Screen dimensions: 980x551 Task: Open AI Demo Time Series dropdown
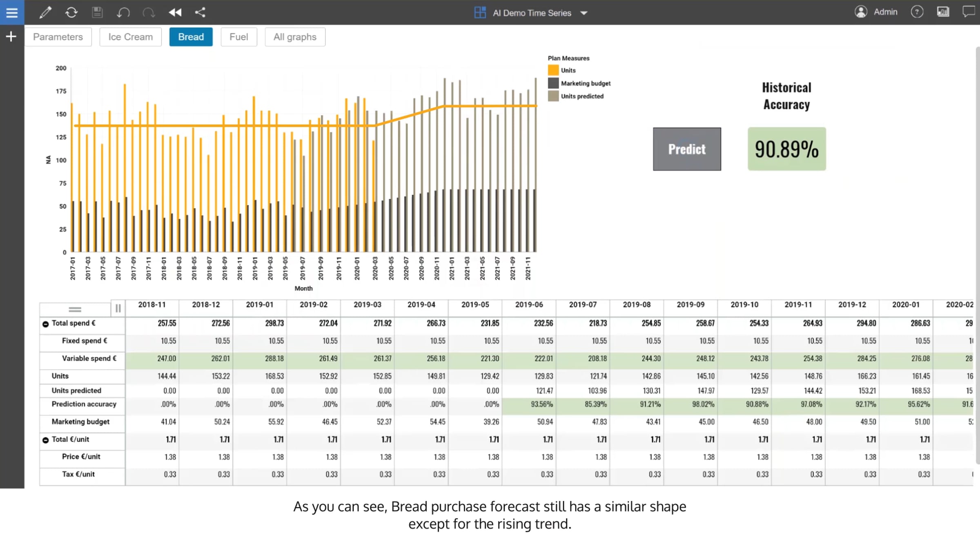coord(531,13)
